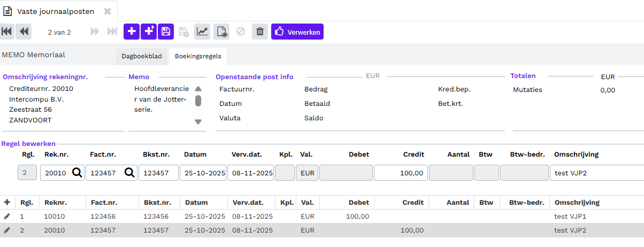
Task: Select the Boekingsregels tab
Action: pos(198,56)
